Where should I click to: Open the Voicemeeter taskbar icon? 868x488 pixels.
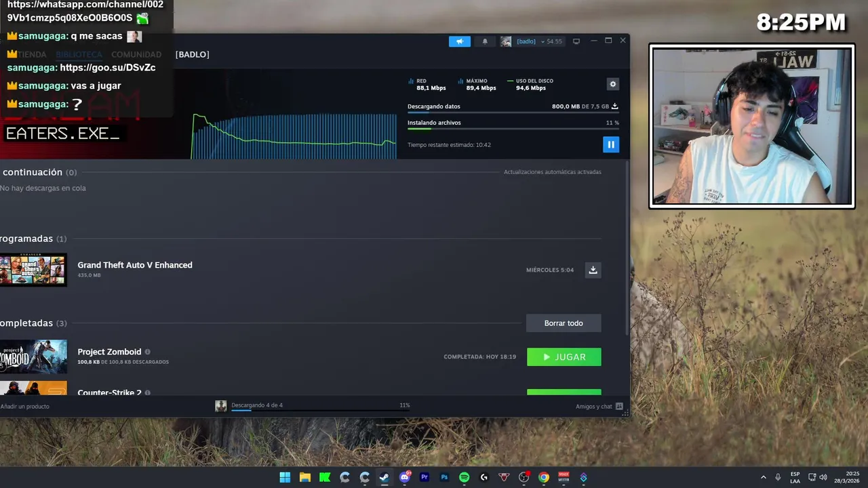564,477
